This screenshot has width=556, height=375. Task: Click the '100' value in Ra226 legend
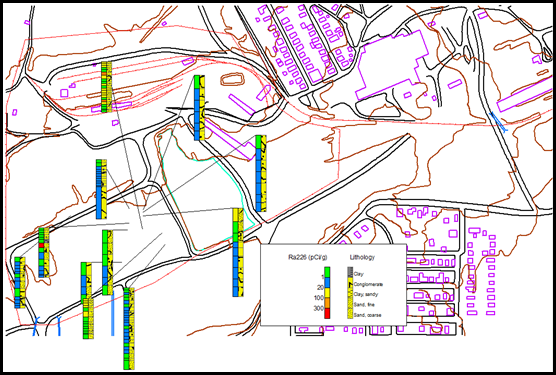[319, 298]
